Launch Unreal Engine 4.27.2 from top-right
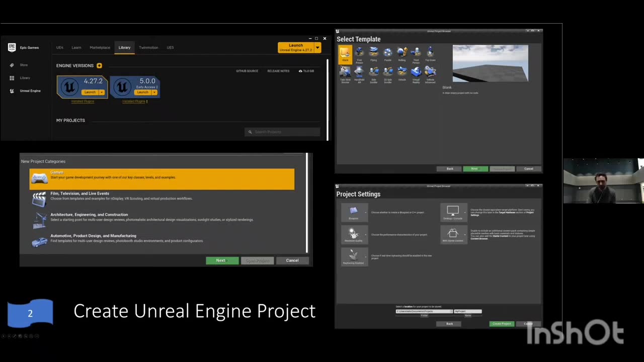 pos(296,48)
